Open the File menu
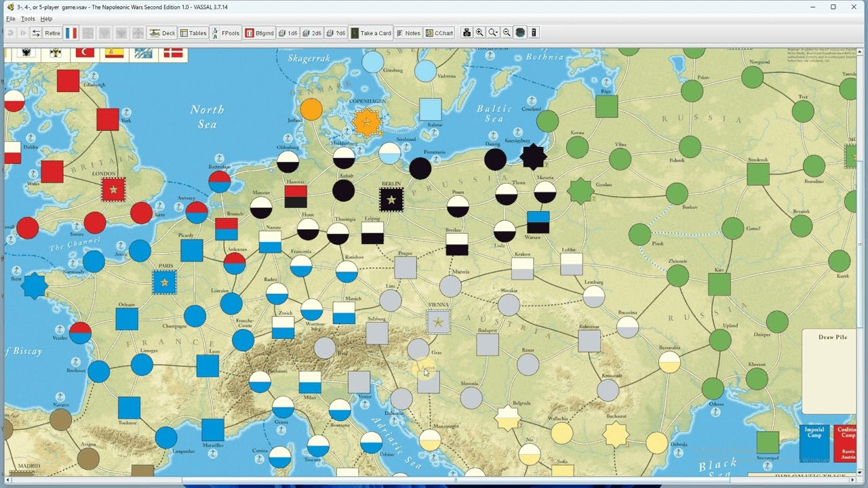This screenshot has height=488, width=868. pyautogui.click(x=11, y=19)
